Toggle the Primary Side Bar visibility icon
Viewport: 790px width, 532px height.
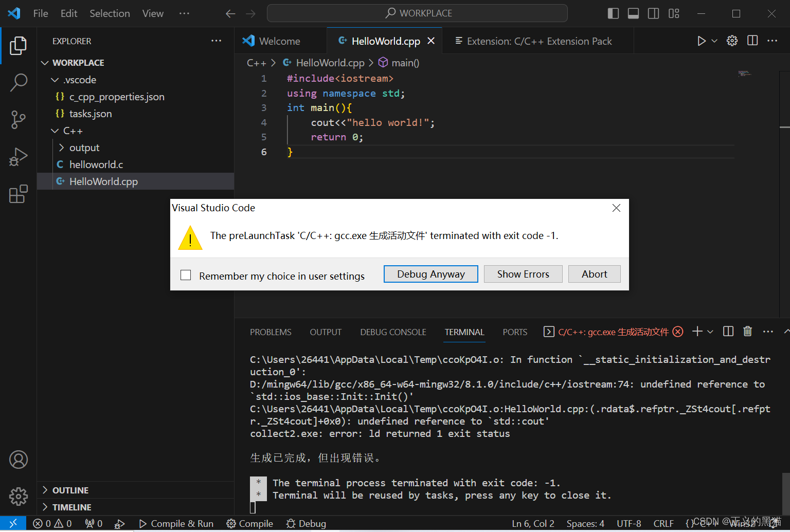point(613,13)
